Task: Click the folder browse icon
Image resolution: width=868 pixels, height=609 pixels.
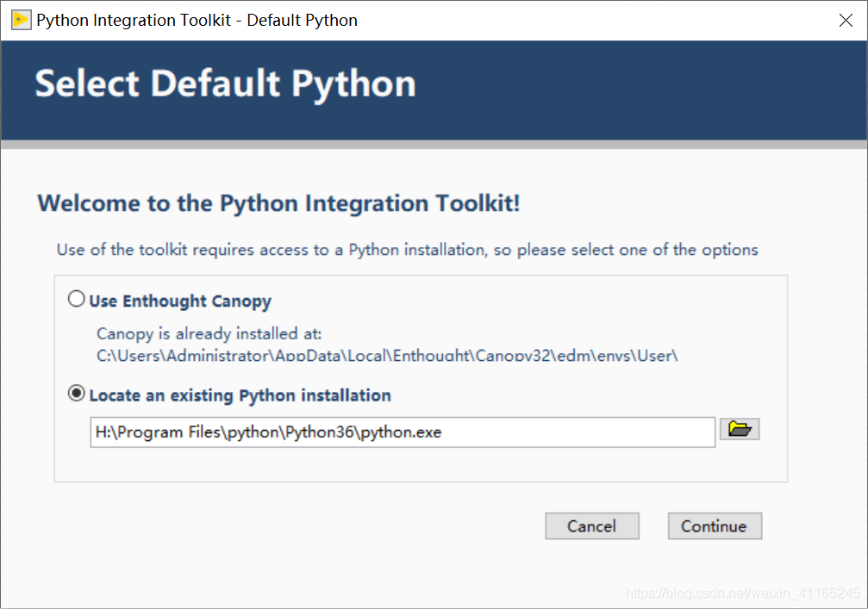Action: (740, 429)
